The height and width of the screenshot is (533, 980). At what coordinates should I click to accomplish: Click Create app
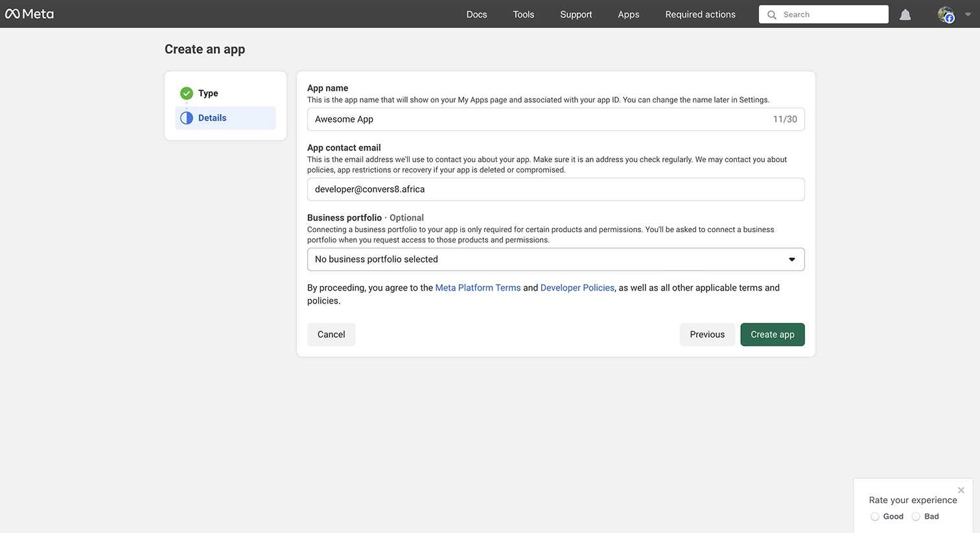click(x=772, y=334)
